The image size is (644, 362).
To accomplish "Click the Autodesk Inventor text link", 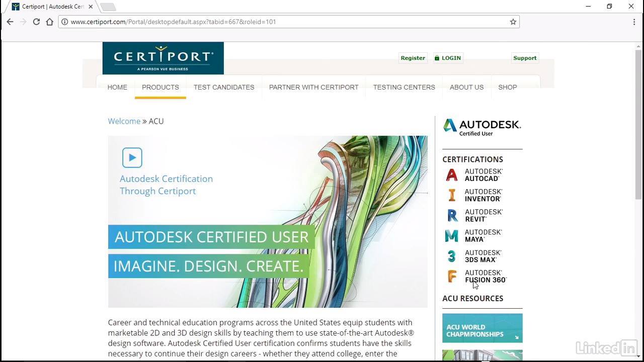I will pos(484,195).
